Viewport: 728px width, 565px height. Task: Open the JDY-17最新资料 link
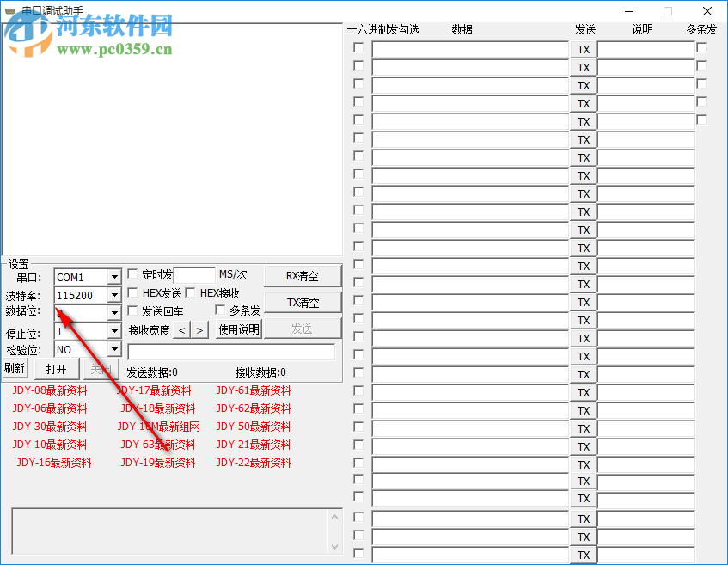tap(154, 390)
